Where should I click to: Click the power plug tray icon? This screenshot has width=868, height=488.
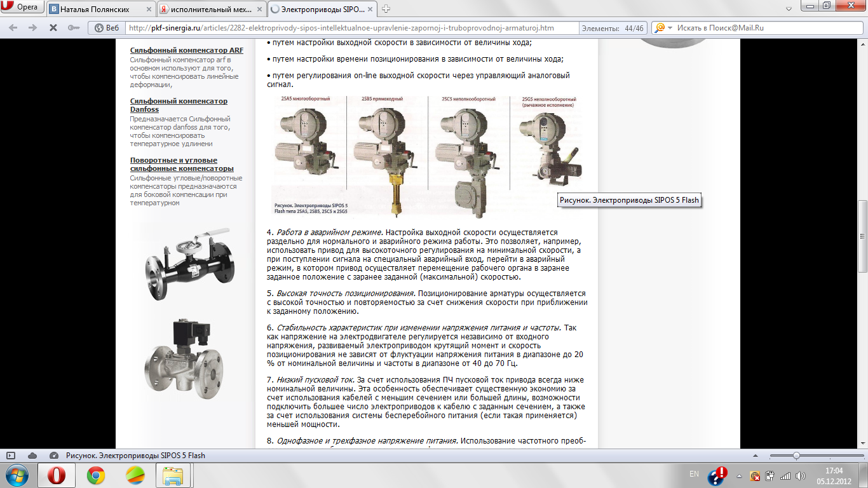(770, 476)
